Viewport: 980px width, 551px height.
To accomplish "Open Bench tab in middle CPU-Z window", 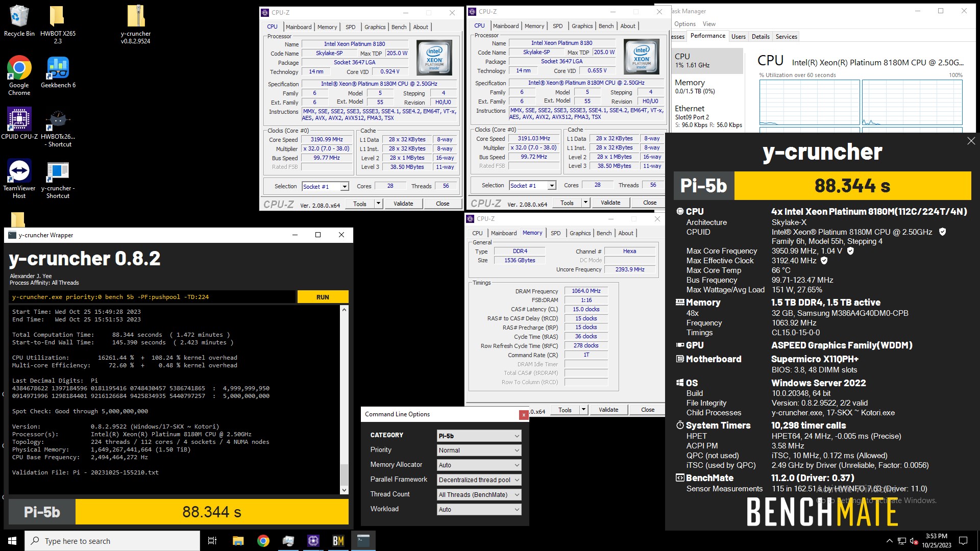I will pyautogui.click(x=606, y=26).
